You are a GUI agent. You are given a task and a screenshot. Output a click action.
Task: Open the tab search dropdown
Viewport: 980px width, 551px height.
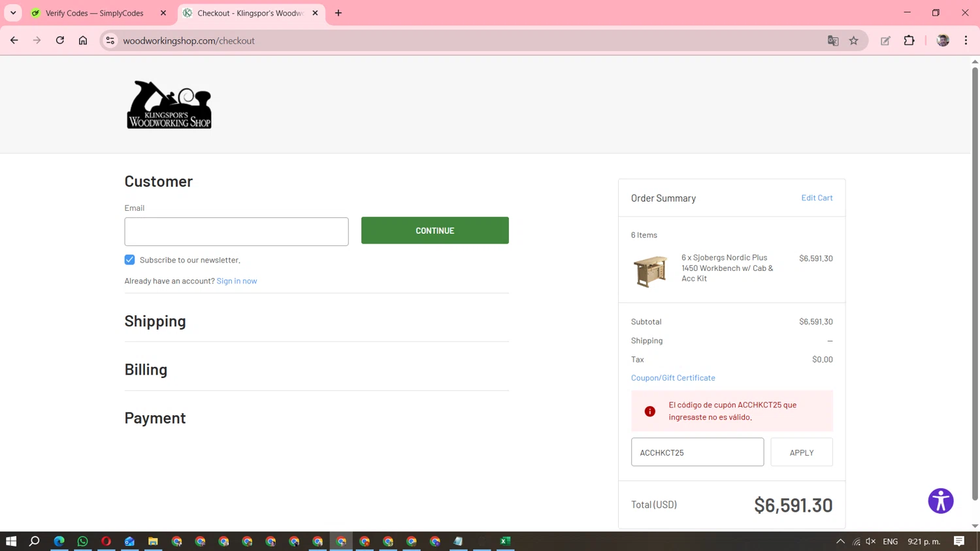[x=13, y=13]
